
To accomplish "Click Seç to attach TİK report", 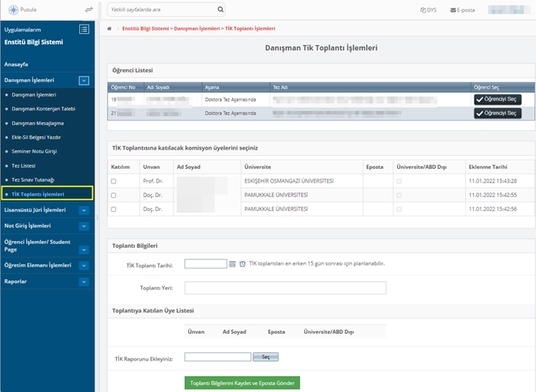I will [266, 357].
